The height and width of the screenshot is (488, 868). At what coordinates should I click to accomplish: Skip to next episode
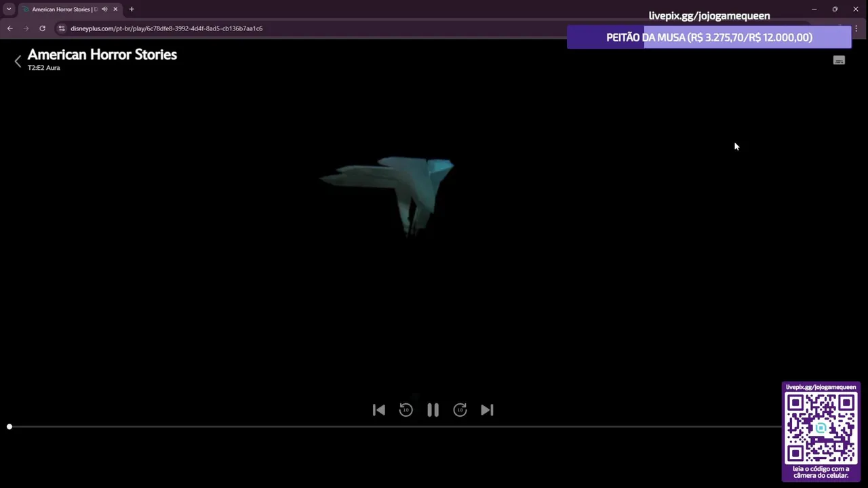pos(487,409)
